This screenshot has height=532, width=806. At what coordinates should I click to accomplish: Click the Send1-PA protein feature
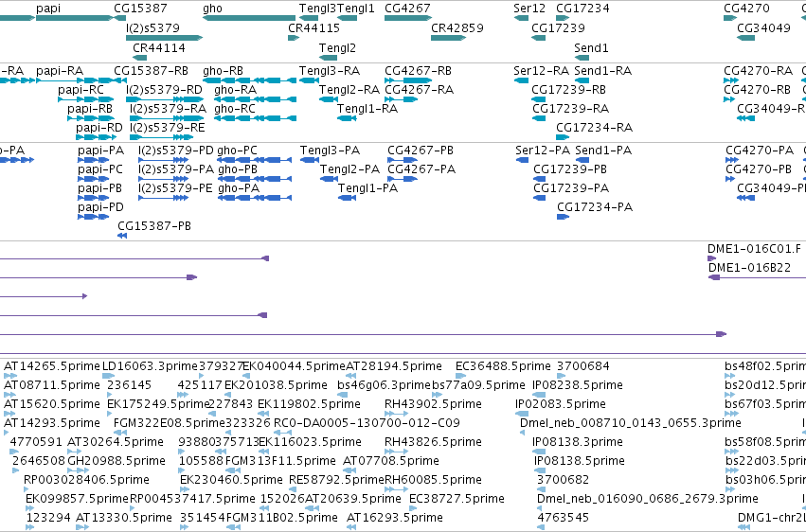582,160
